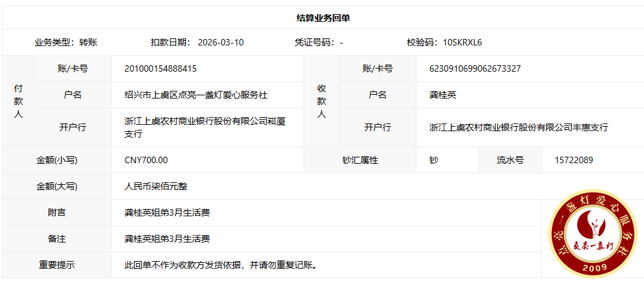
Task: Click the 结算业务回单 title heading
Action: pos(323,18)
